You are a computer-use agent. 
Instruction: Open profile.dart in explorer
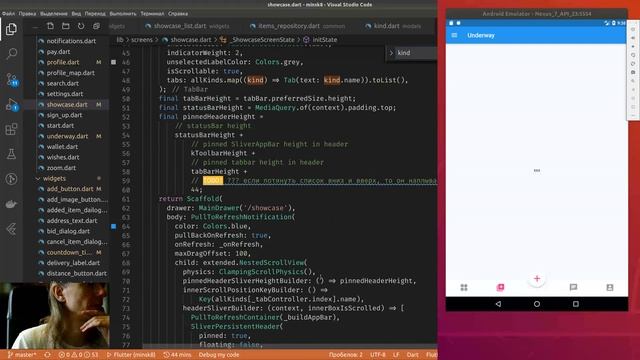tap(63, 62)
